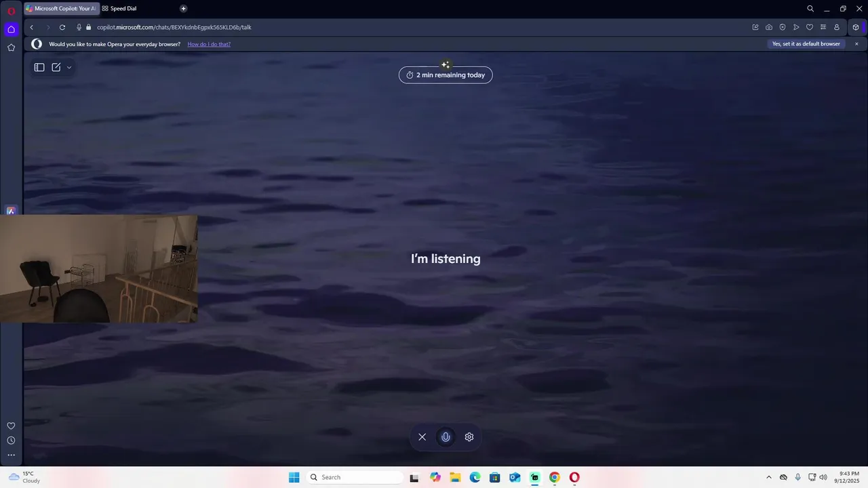
Task: Open Copilot voice settings gear
Action: [469, 437]
